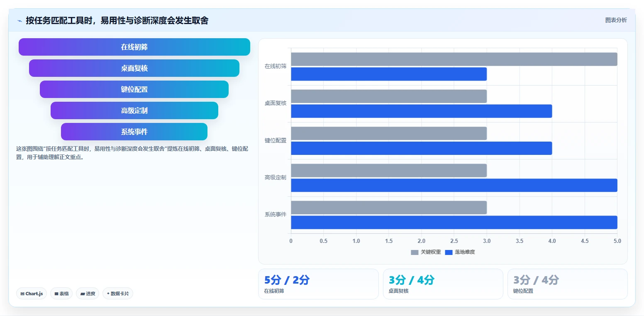Click the gray 关键权重 bar for 桌面复核

tap(389, 96)
